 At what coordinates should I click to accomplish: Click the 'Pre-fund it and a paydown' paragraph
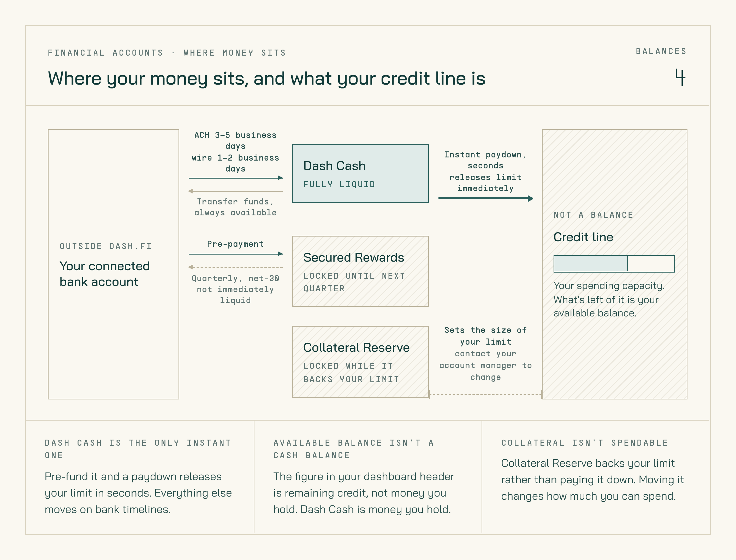coord(138,493)
